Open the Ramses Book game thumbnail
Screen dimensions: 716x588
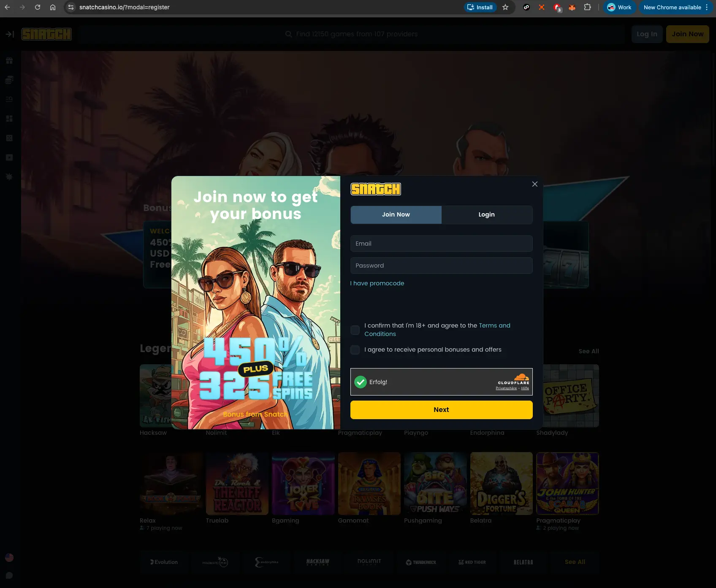pos(369,483)
